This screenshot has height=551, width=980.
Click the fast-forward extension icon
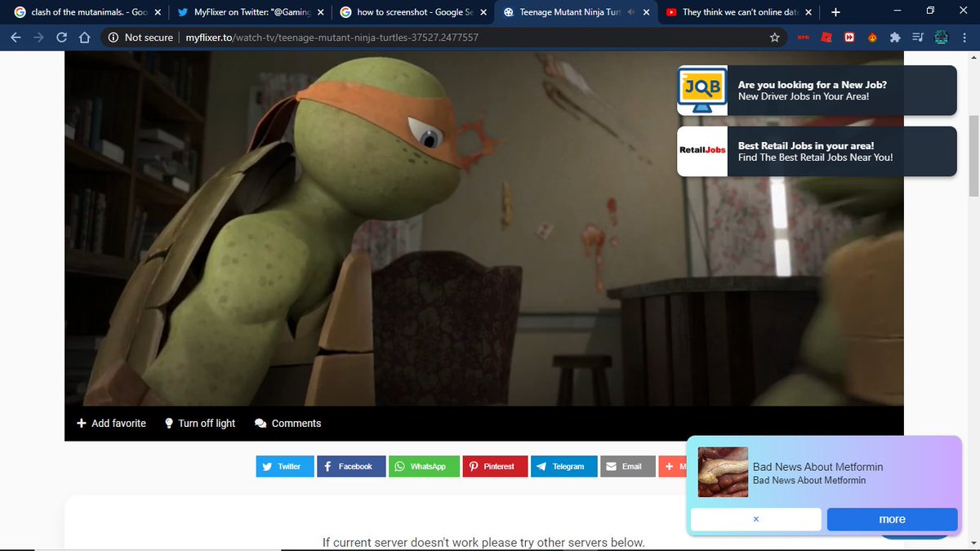point(849,38)
